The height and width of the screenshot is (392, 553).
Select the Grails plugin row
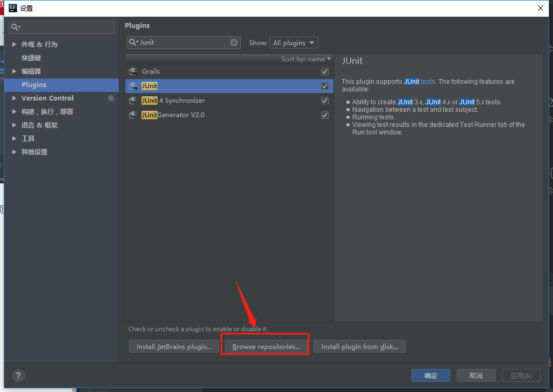[229, 72]
